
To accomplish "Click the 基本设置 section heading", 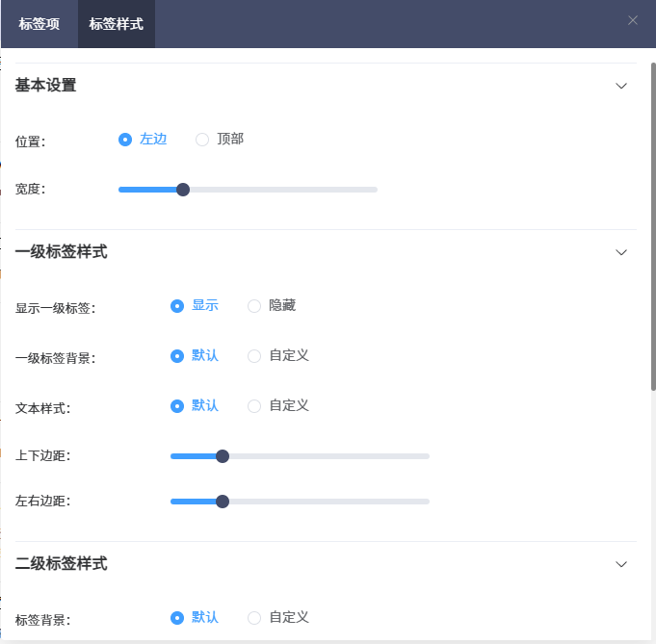I will click(x=45, y=86).
